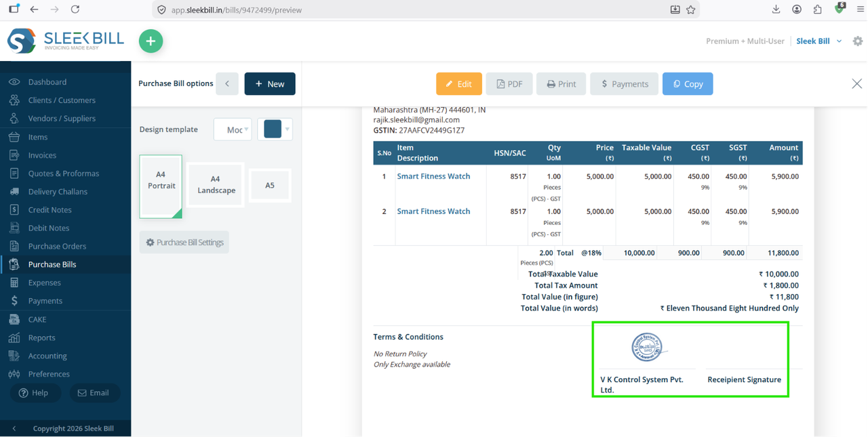
Task: Click the Delivery Challans truck icon
Action: click(14, 192)
